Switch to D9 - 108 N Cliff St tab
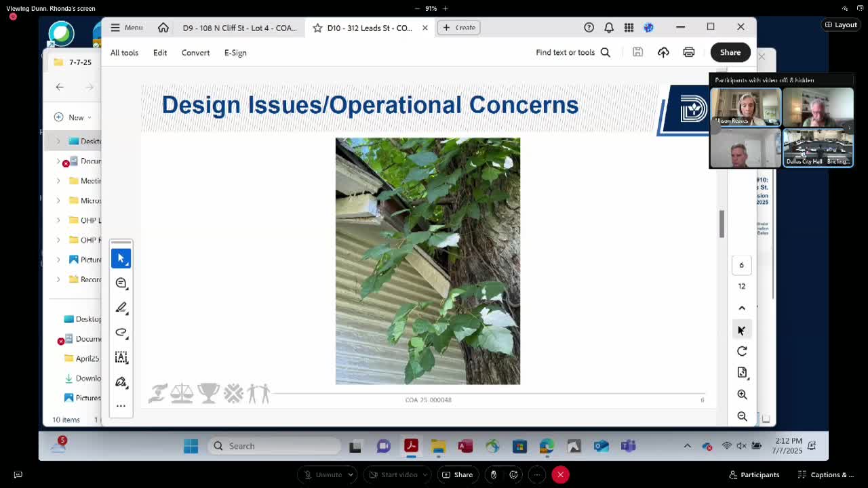This screenshot has width=868, height=488. tap(239, 28)
